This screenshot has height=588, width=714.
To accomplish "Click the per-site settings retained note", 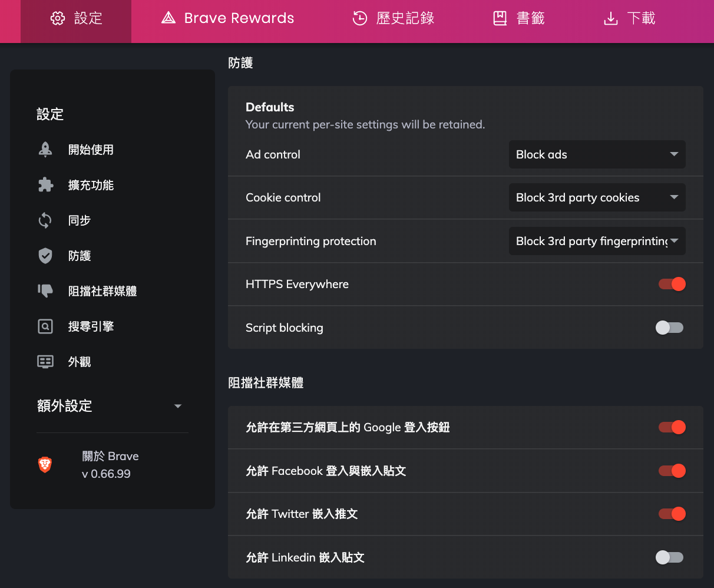I will coord(365,125).
